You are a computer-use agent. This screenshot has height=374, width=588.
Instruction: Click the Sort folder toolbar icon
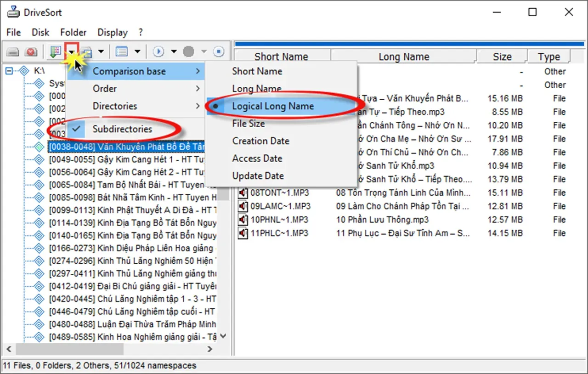tap(55, 51)
